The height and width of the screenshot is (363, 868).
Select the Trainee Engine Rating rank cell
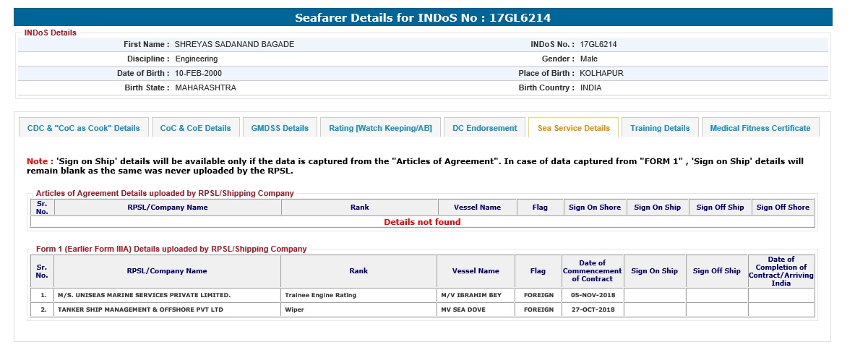[x=320, y=295]
